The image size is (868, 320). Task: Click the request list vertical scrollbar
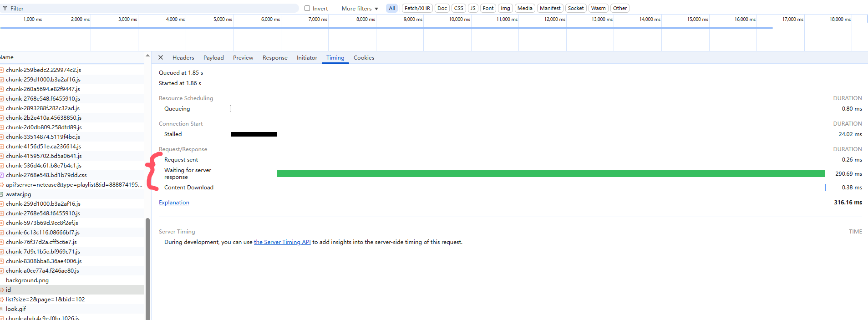[x=147, y=269]
